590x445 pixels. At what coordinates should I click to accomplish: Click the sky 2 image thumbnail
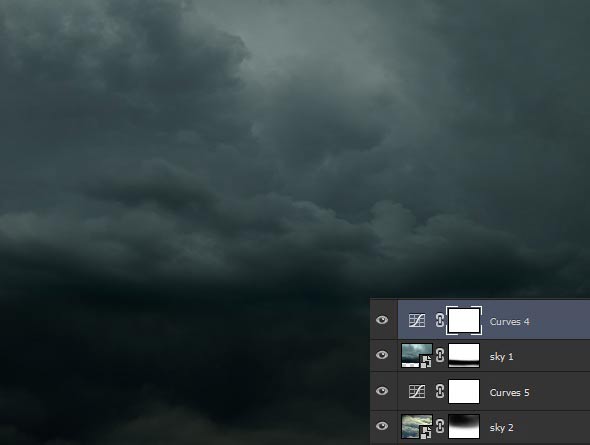point(417,426)
